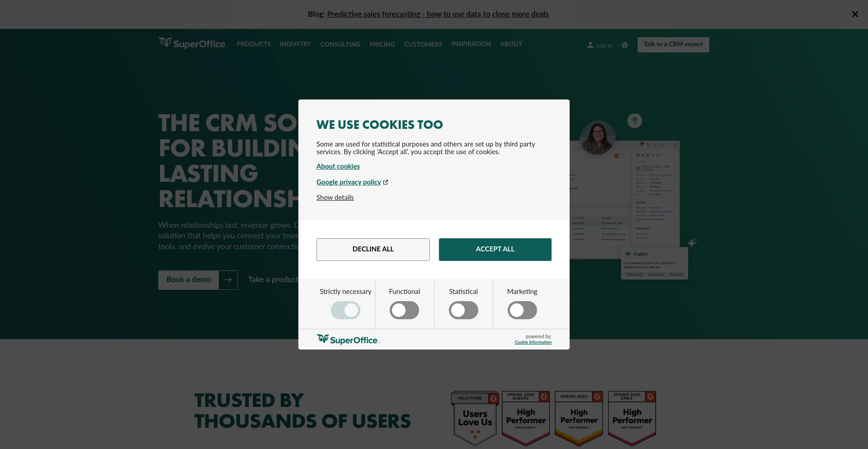The width and height of the screenshot is (868, 449).
Task: Open the language globe icon
Action: (625, 45)
